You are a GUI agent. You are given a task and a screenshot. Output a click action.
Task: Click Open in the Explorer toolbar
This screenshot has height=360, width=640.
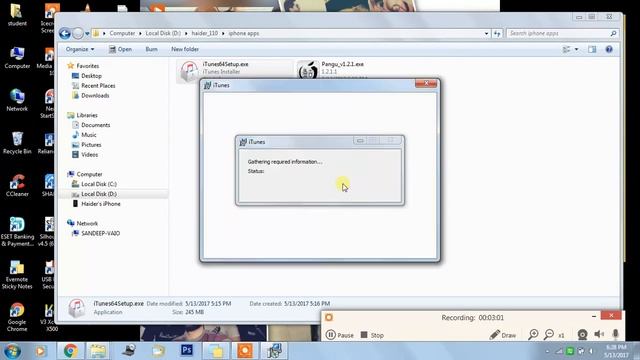pyautogui.click(x=120, y=49)
